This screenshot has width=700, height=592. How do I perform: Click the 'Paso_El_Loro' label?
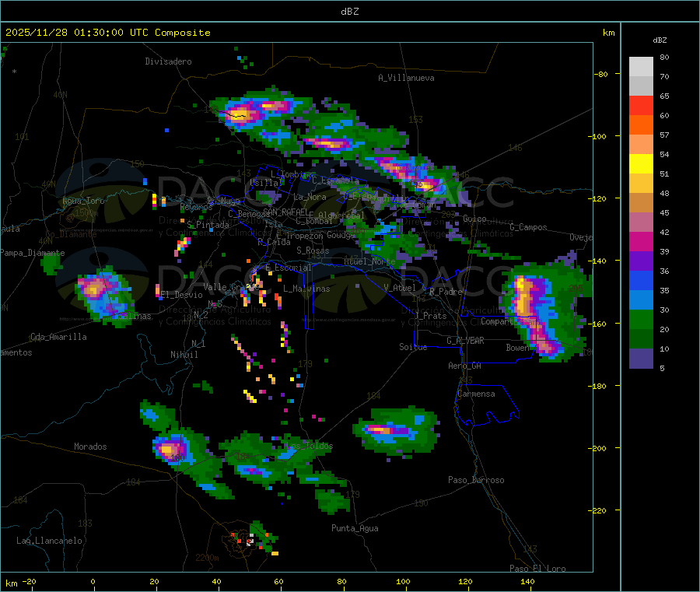coord(537,569)
